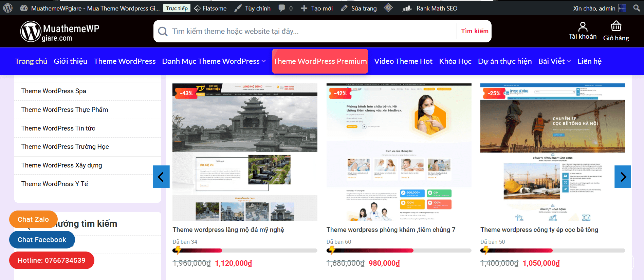Open the admin bar search magnifier icon
644x280 pixels.
coord(637,8)
